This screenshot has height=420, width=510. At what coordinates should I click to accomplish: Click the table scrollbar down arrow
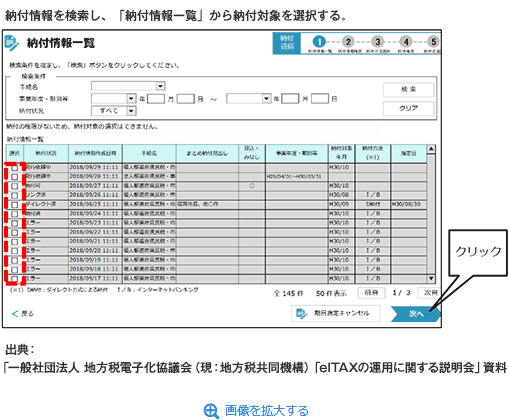pyautogui.click(x=431, y=278)
